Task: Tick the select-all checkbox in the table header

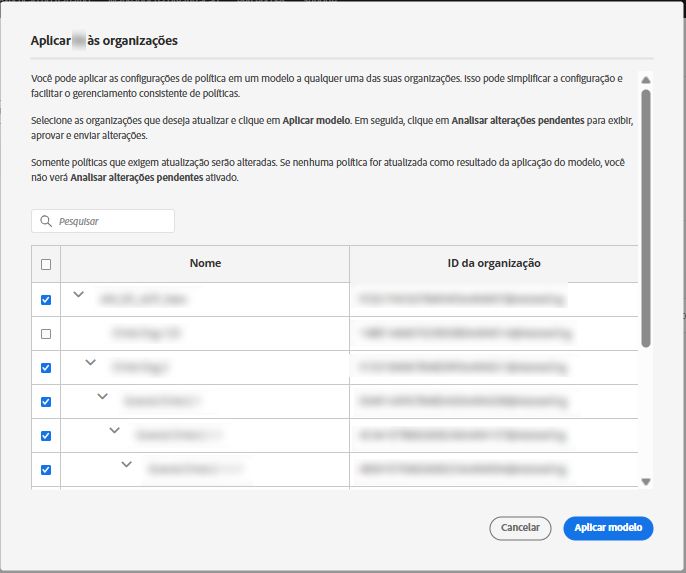Action: pyautogui.click(x=46, y=264)
